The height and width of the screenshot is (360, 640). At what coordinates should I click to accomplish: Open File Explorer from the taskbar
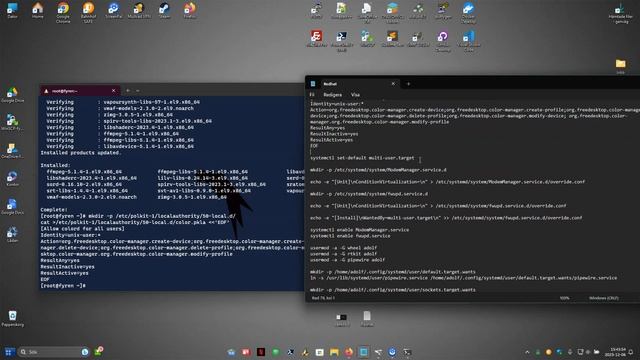pos(334,352)
